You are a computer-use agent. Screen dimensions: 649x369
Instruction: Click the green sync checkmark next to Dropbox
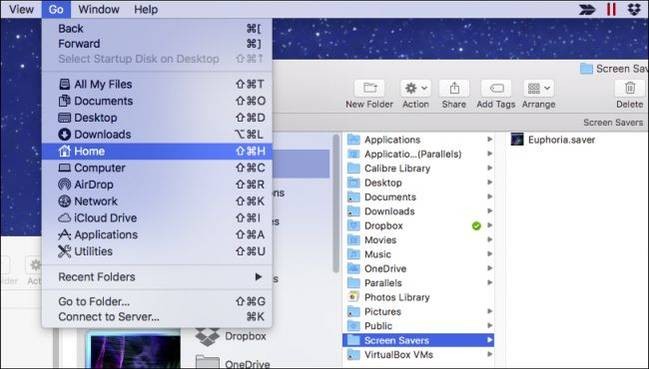click(476, 226)
